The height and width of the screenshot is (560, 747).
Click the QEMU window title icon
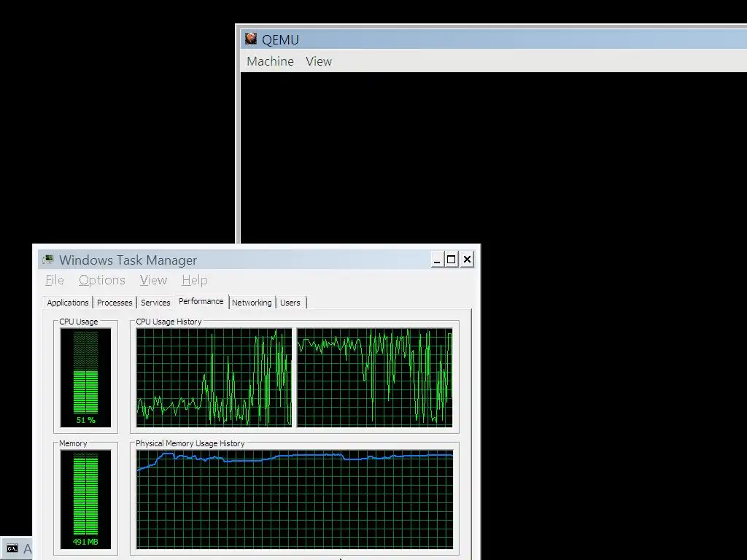click(251, 39)
